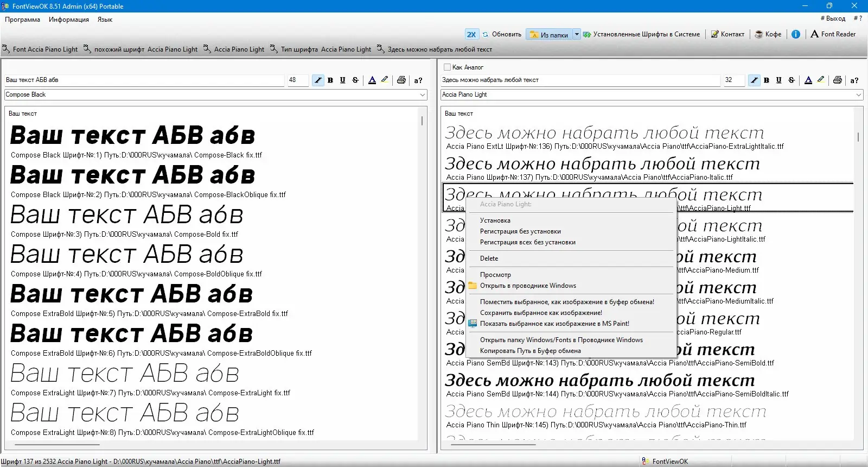Click the a? button in left pane
The width and height of the screenshot is (868, 467).
418,80
